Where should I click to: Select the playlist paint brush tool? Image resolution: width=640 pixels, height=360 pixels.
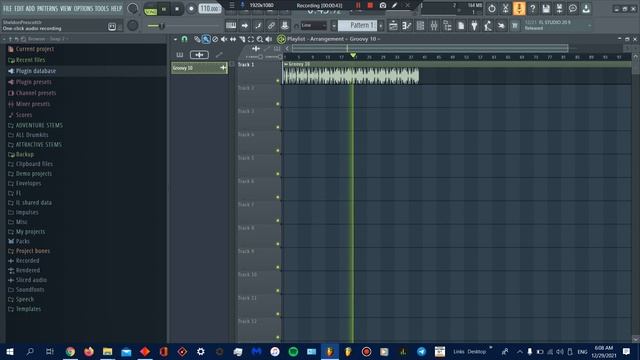pyautogui.click(x=206, y=39)
